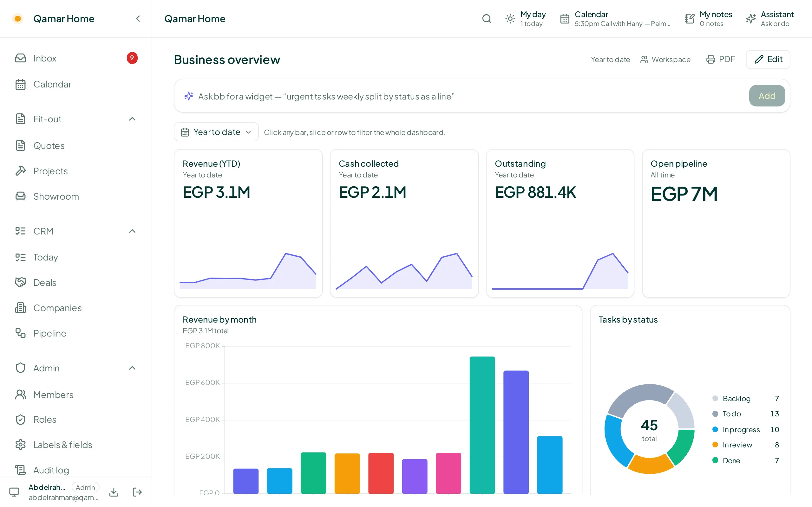This screenshot has height=507, width=812.
Task: Collapse the sidebar with the chevron
Action: point(138,19)
